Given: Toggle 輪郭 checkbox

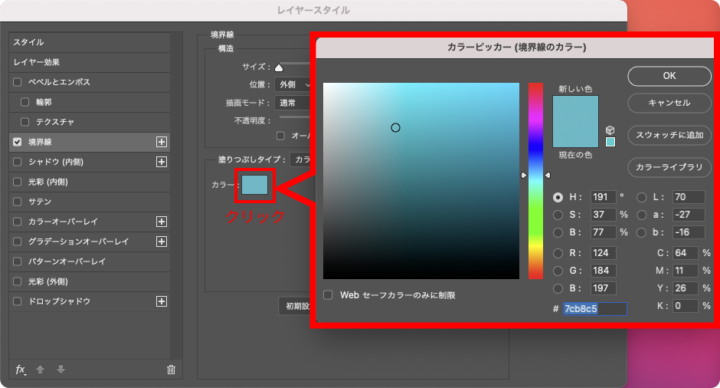Looking at the screenshot, I should [x=25, y=102].
